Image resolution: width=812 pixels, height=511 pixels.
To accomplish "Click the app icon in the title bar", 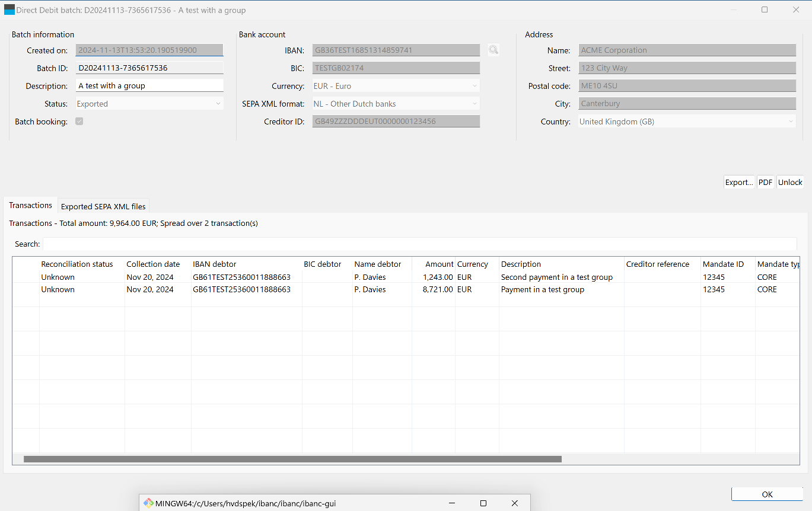I will pyautogui.click(x=9, y=9).
